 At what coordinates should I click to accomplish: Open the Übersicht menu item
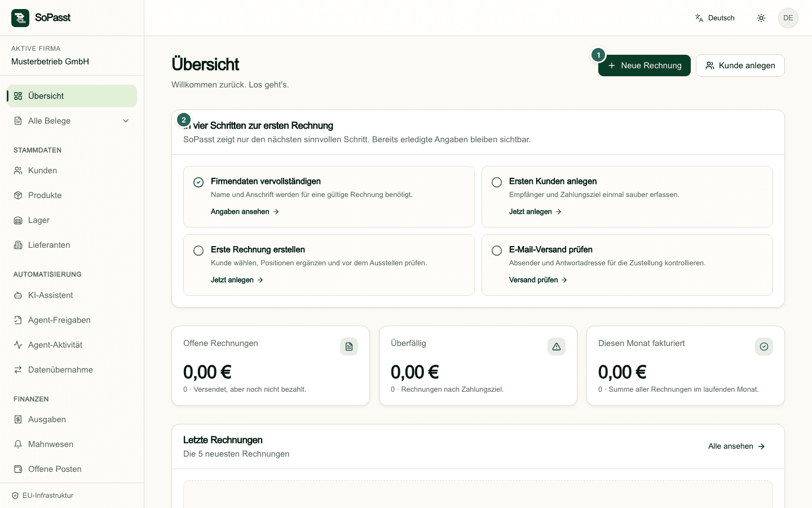click(72, 96)
